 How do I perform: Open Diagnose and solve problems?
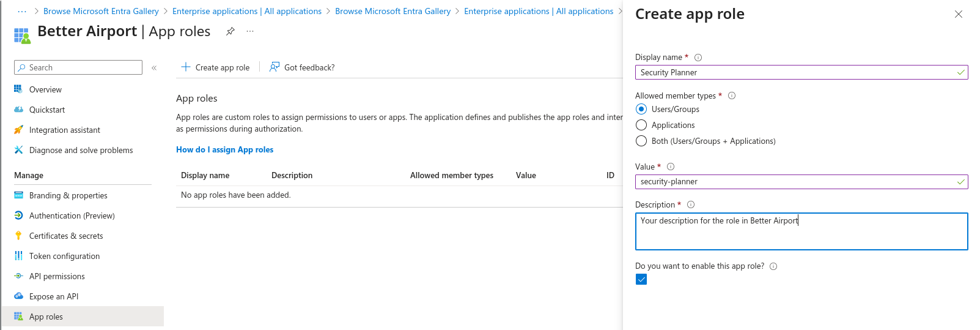[83, 150]
